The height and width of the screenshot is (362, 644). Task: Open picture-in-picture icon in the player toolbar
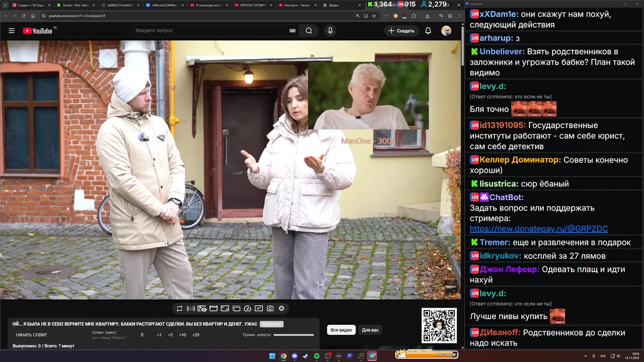[x=225, y=308]
